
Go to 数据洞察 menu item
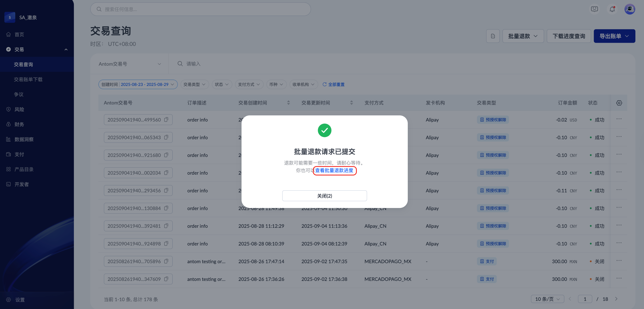click(x=24, y=139)
